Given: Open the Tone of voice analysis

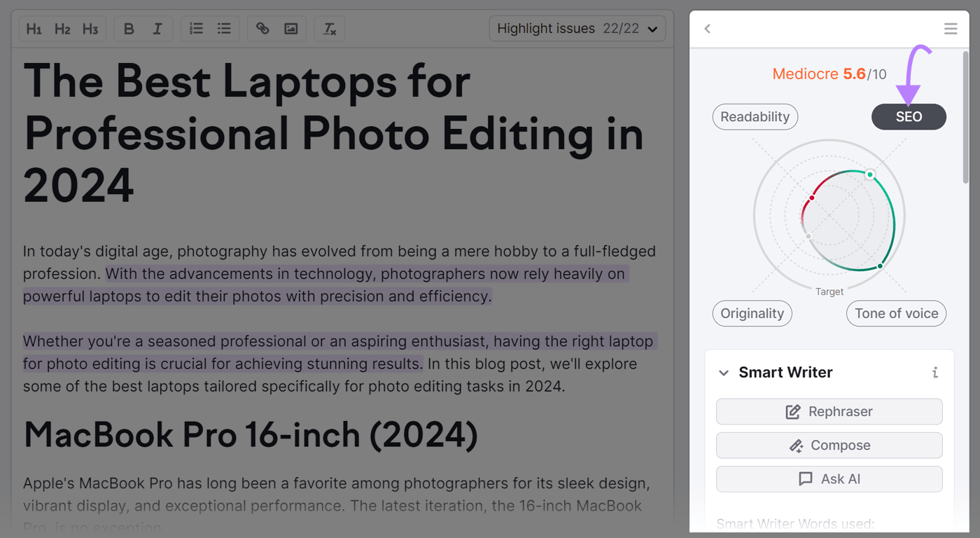Looking at the screenshot, I should [896, 313].
